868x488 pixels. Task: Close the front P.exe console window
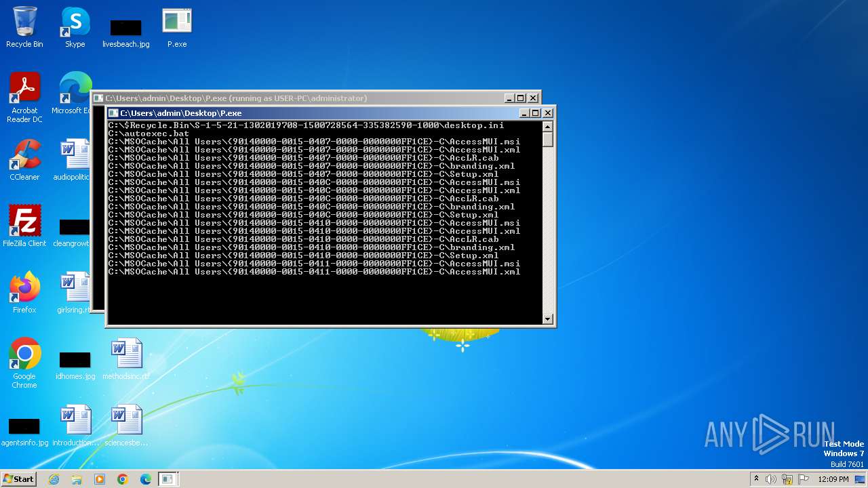pos(548,113)
